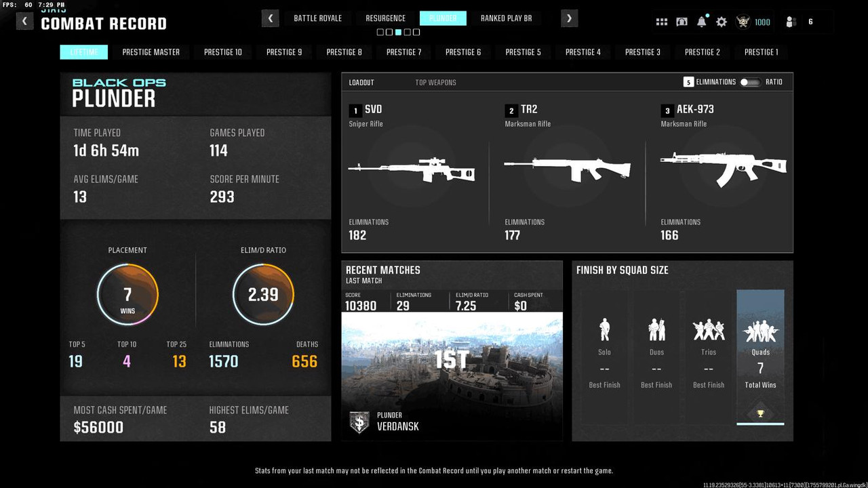Click the Most Cash Spent value $56000
This screenshot has height=488, width=868.
click(x=98, y=427)
